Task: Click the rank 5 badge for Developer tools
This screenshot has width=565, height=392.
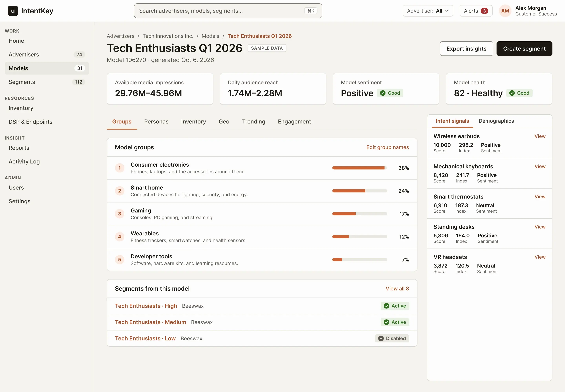Action: pos(119,260)
